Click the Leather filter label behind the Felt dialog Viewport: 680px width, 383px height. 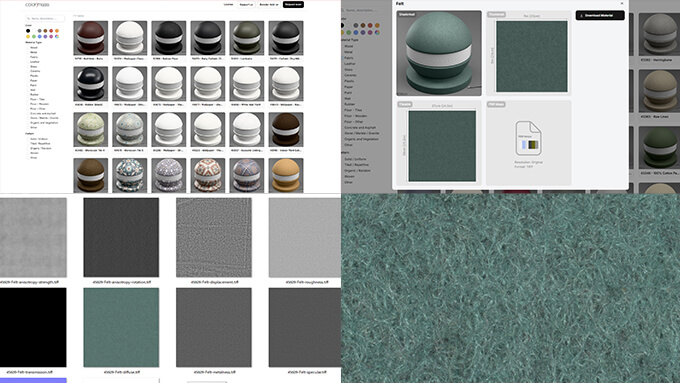pos(350,64)
